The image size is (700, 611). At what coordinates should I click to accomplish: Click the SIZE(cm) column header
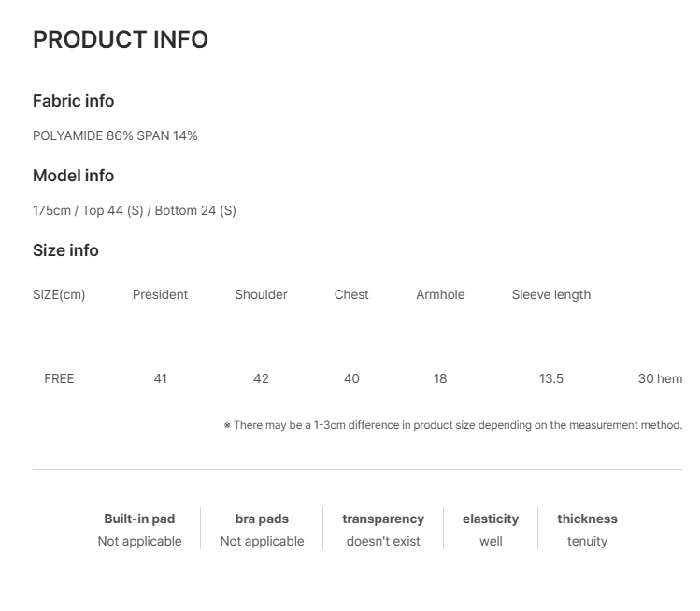[59, 294]
